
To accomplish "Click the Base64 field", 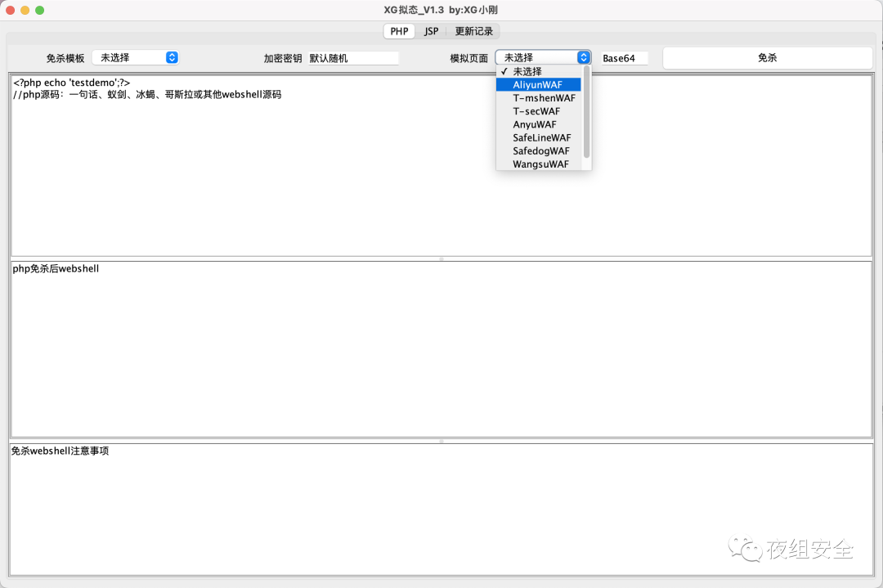I will point(625,58).
